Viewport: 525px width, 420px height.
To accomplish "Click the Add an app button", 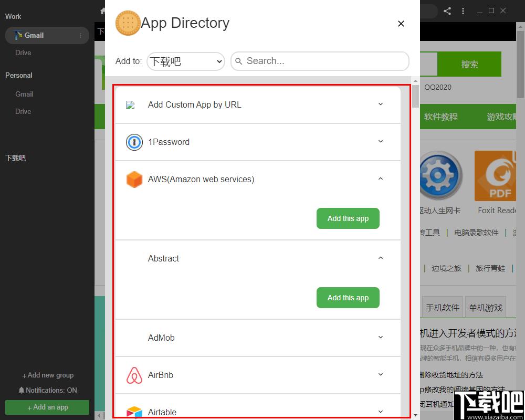I will (x=47, y=407).
